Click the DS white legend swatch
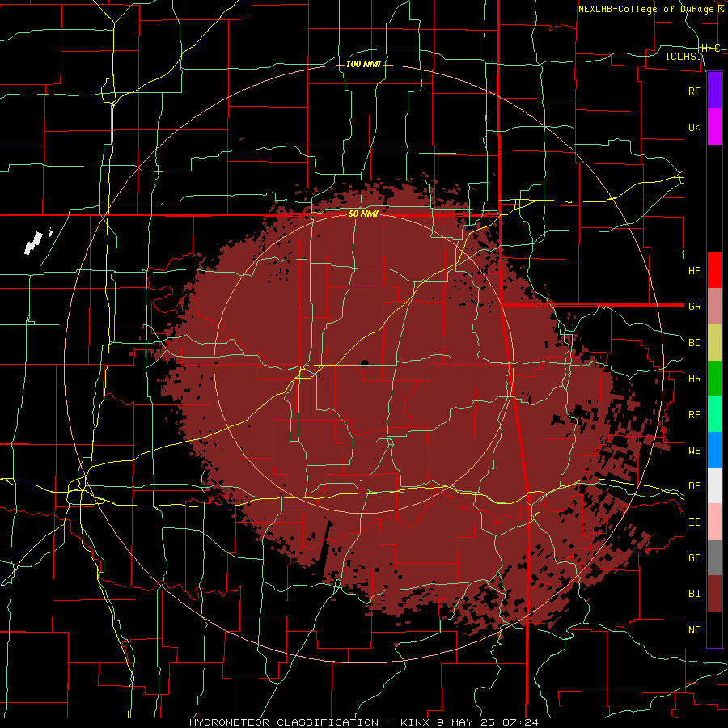The image size is (728, 728). point(714,485)
